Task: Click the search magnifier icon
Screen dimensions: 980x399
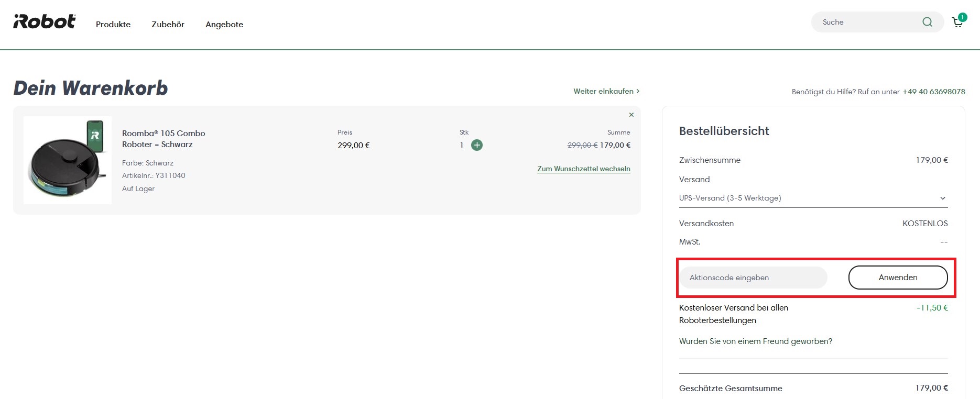Action: click(x=927, y=22)
